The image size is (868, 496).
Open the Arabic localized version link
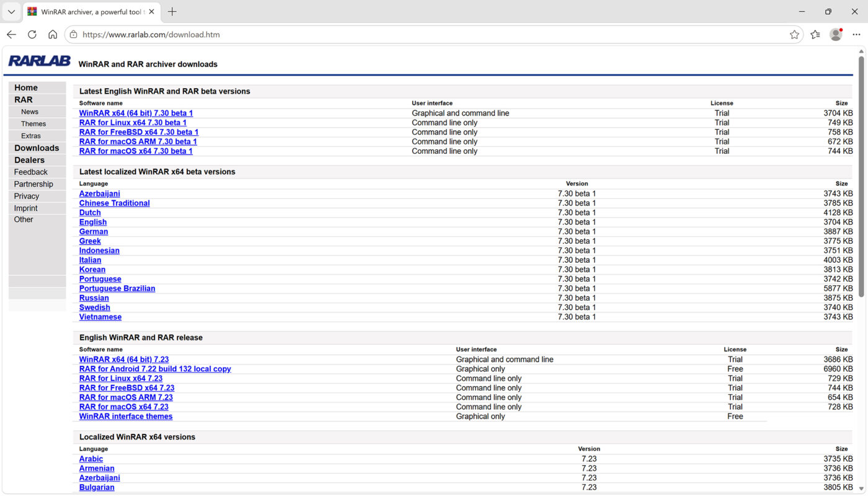point(91,459)
